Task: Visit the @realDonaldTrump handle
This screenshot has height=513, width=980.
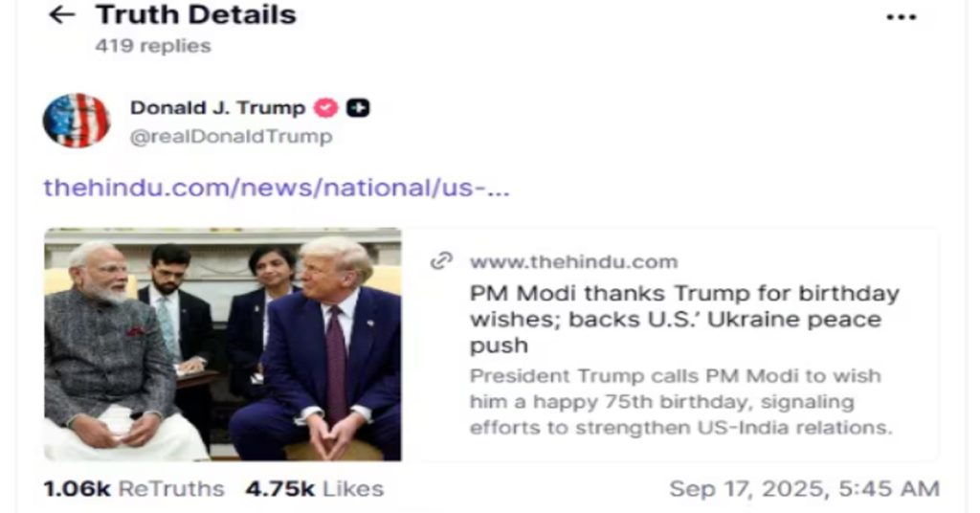Action: point(232,136)
